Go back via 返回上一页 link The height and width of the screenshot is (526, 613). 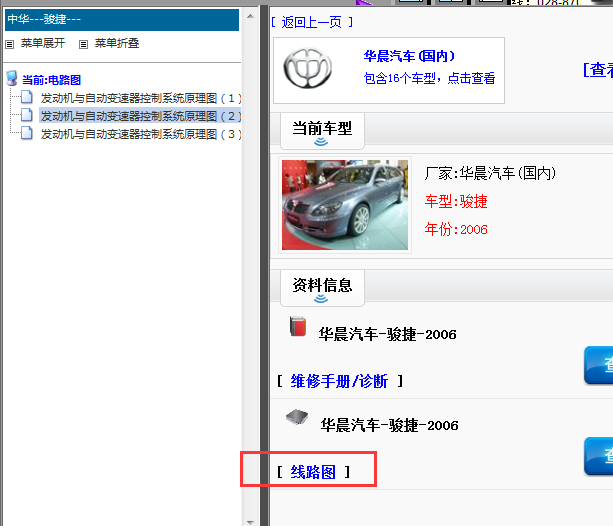coord(312,22)
